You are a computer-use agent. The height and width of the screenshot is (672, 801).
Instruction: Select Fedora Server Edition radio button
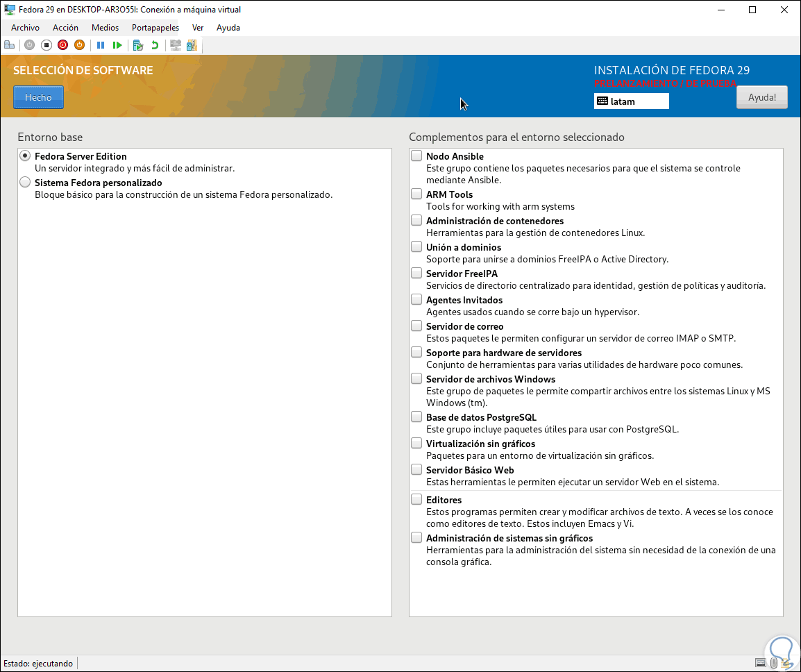[x=25, y=156]
